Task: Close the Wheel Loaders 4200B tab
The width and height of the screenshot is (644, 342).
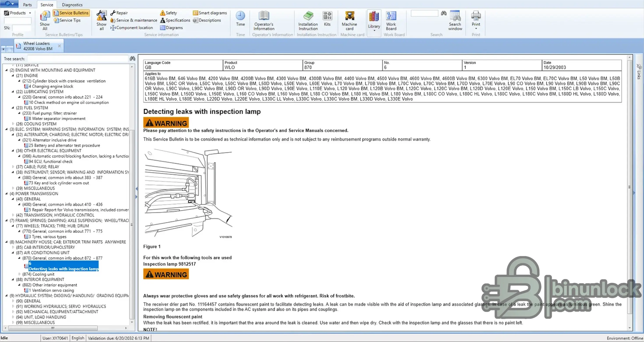Action: coord(59,46)
